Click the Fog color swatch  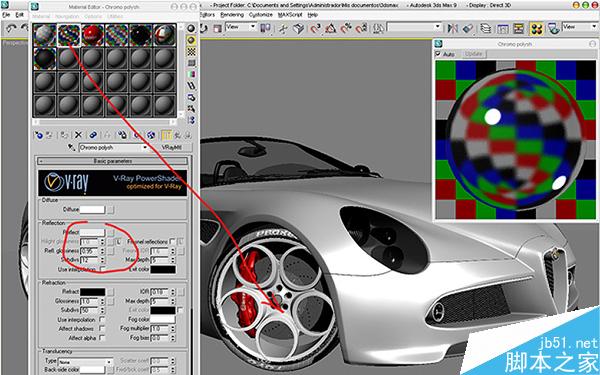tap(163, 319)
